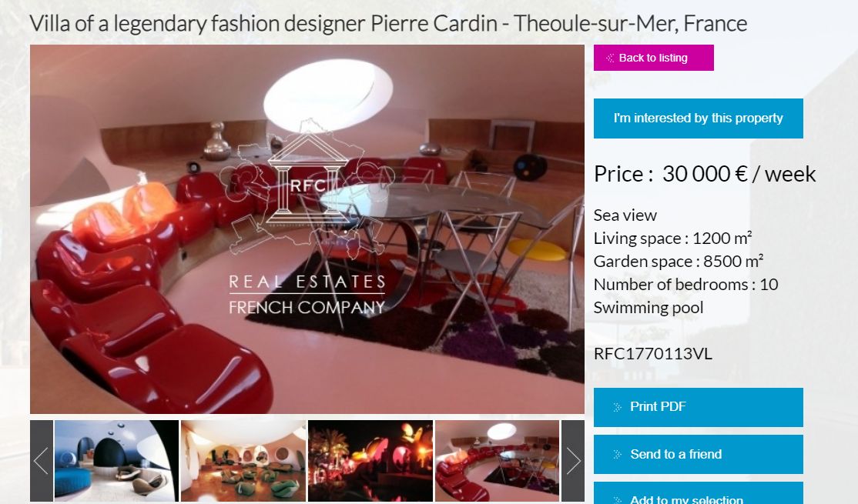Viewport: 858px width, 504px height.
Task: Show the red curved sofa thumbnail
Action: click(x=498, y=461)
